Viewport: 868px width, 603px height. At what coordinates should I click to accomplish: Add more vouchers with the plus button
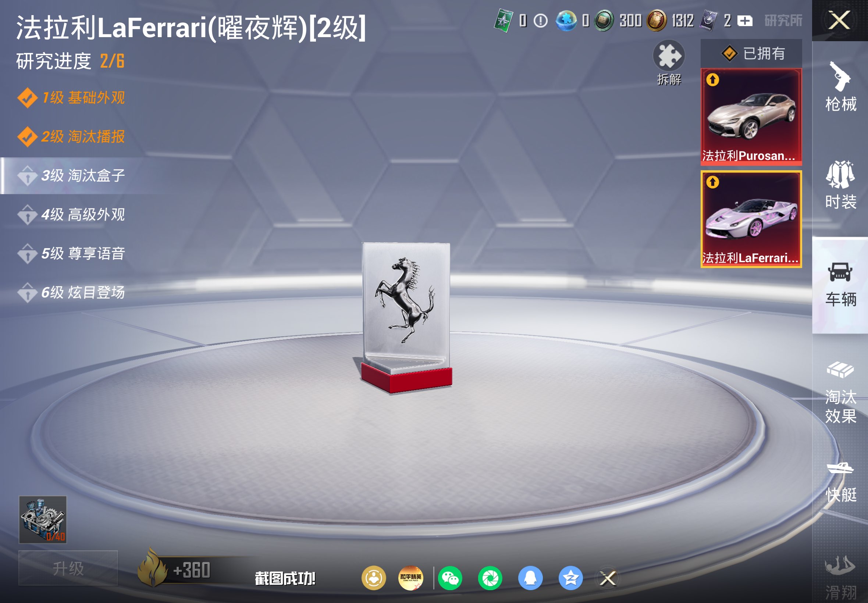pos(745,21)
